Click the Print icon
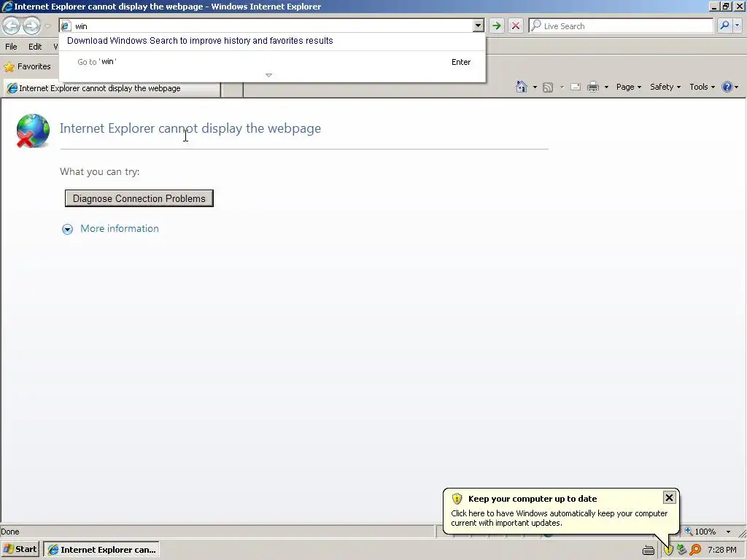Screen dimensions: 747x560 (592, 87)
